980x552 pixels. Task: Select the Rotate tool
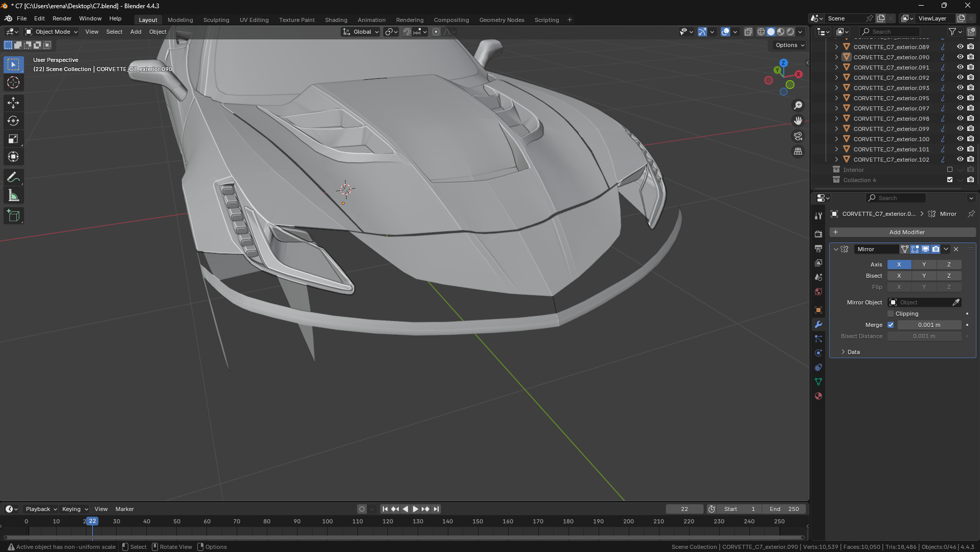click(x=13, y=121)
